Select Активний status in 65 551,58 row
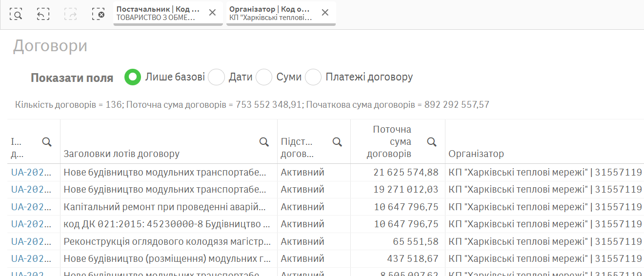Image resolution: width=644 pixels, height=276 pixels. (314, 241)
